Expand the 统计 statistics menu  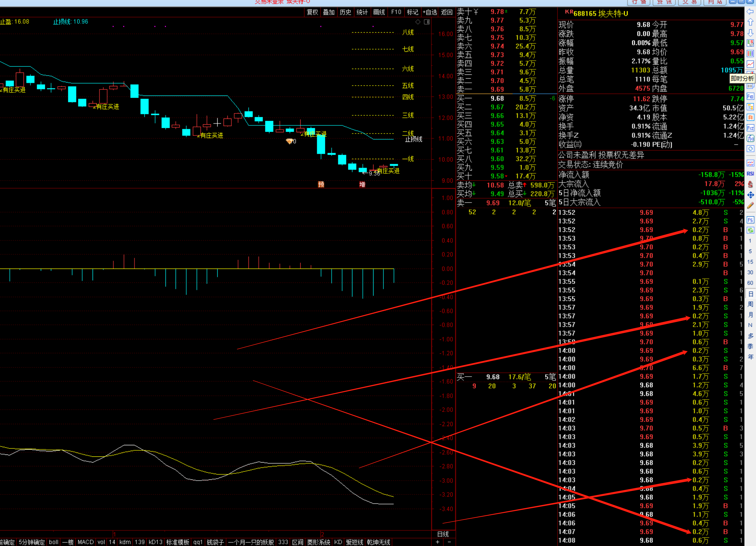pos(362,12)
